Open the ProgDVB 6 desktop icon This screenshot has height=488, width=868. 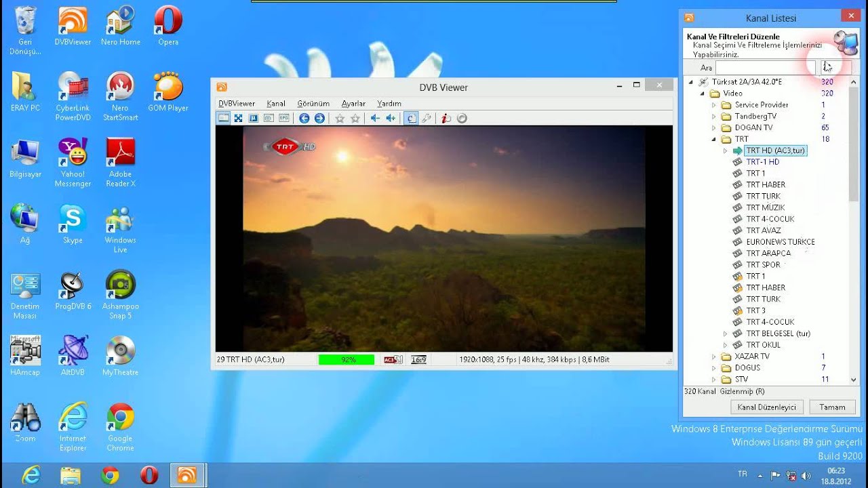73,291
